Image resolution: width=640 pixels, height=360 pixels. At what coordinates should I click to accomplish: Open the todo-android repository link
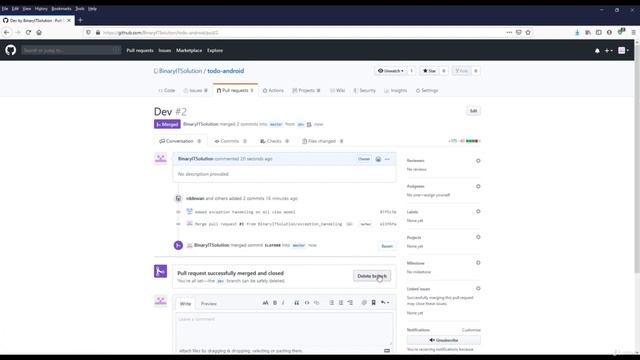pyautogui.click(x=226, y=71)
